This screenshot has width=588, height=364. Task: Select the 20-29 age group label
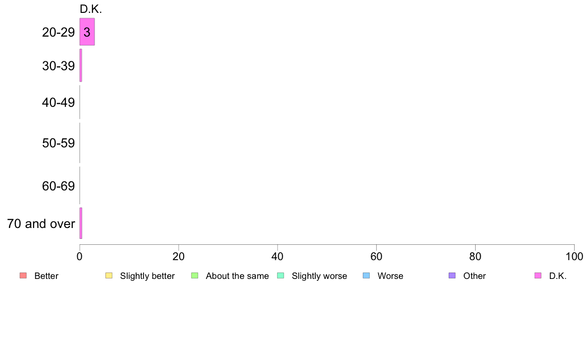[58, 33]
